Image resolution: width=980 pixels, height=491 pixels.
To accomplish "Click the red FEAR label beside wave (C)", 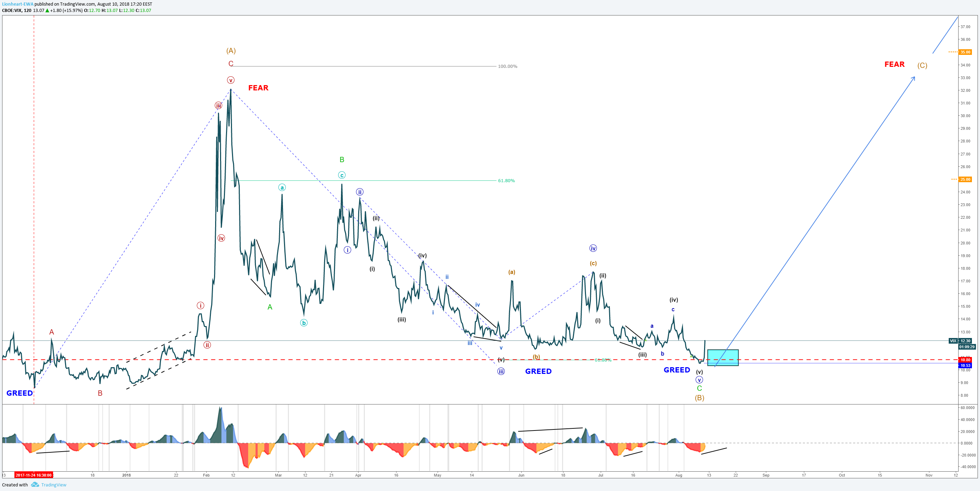I will tap(894, 64).
